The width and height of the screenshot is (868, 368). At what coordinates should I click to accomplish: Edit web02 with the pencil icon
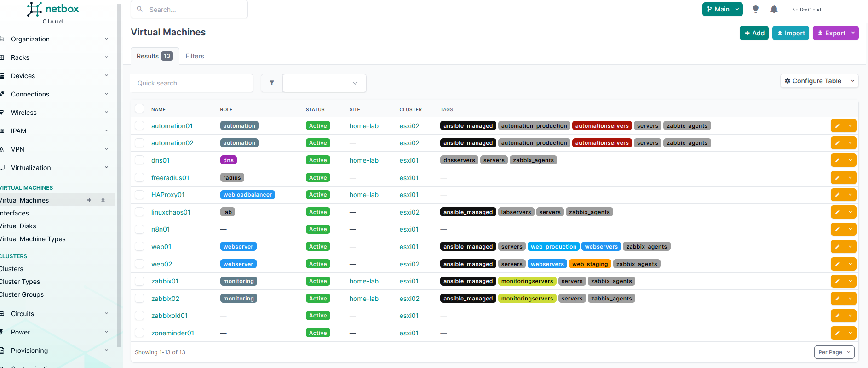(x=838, y=264)
